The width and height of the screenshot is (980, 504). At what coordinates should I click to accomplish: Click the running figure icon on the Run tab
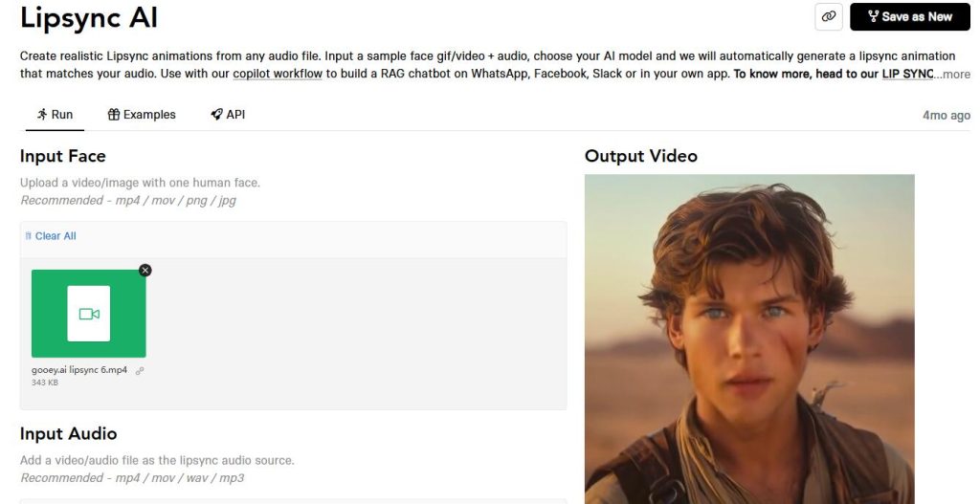pyautogui.click(x=42, y=115)
